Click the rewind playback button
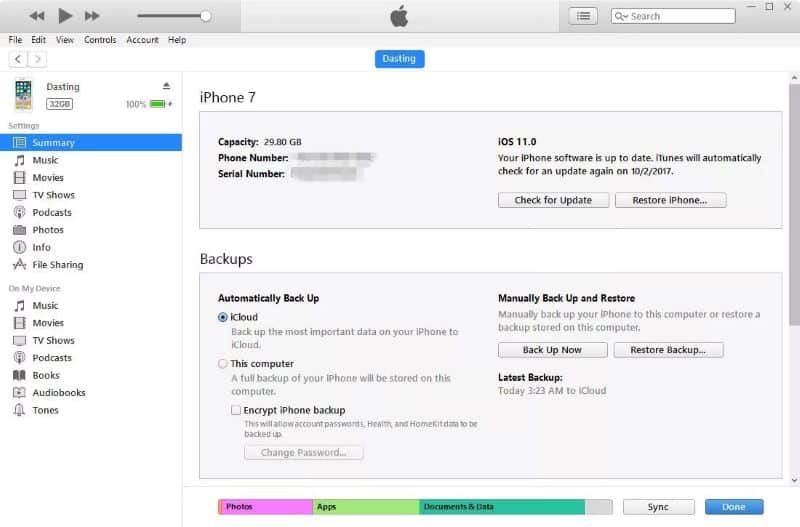This screenshot has height=527, width=800. (x=37, y=16)
